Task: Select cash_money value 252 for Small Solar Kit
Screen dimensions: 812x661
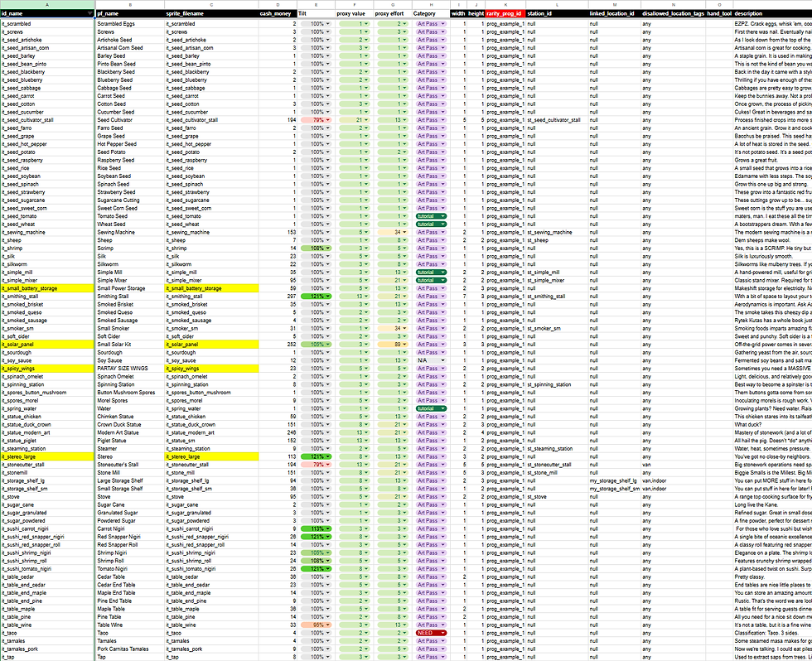Action: click(x=278, y=345)
